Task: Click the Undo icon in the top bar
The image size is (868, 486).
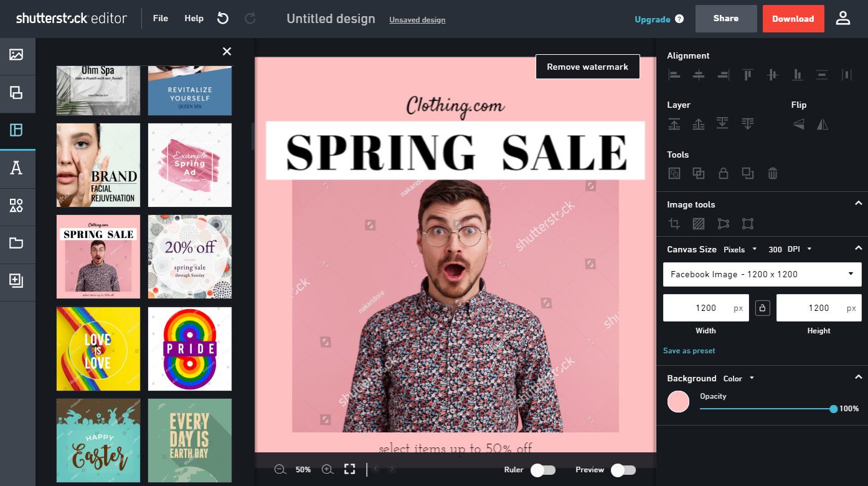Action: [223, 19]
